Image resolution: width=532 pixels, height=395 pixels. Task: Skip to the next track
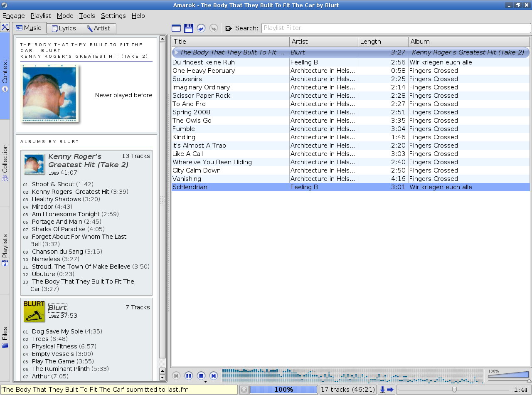(214, 376)
